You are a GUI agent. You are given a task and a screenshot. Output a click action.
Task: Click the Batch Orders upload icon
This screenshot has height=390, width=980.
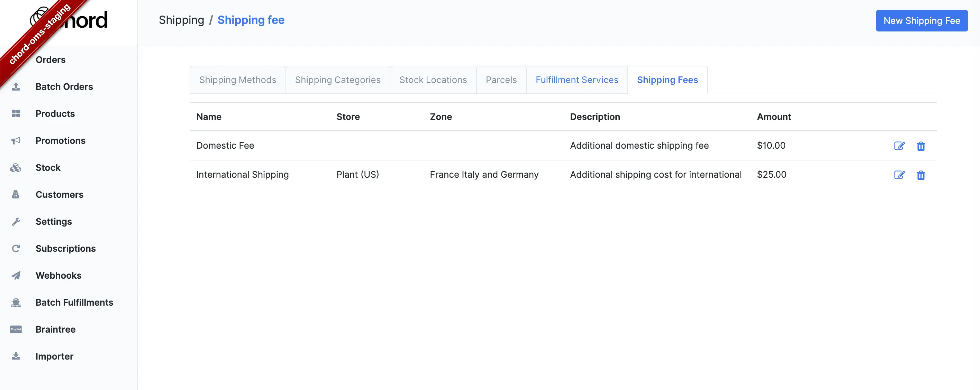pos(16,87)
